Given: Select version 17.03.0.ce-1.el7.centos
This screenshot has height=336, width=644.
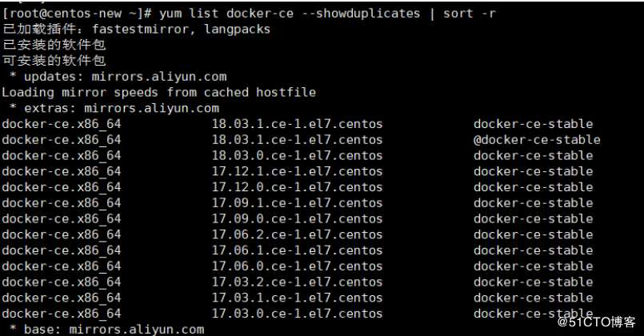Looking at the screenshot, I should pyautogui.click(x=297, y=314).
